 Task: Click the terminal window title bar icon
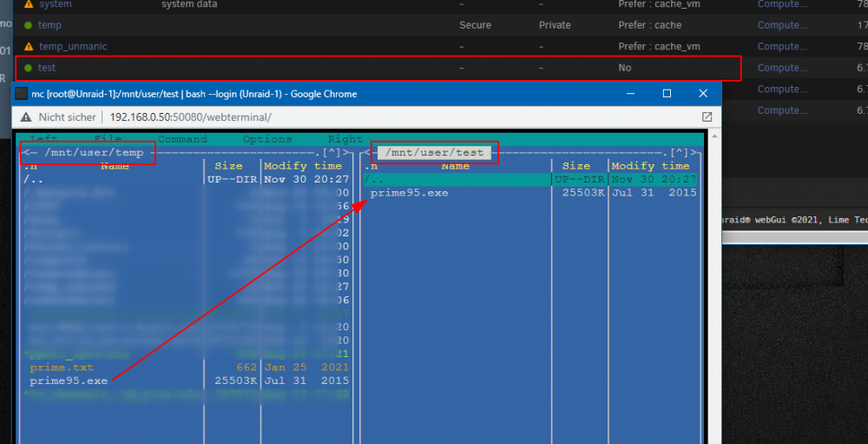21,94
